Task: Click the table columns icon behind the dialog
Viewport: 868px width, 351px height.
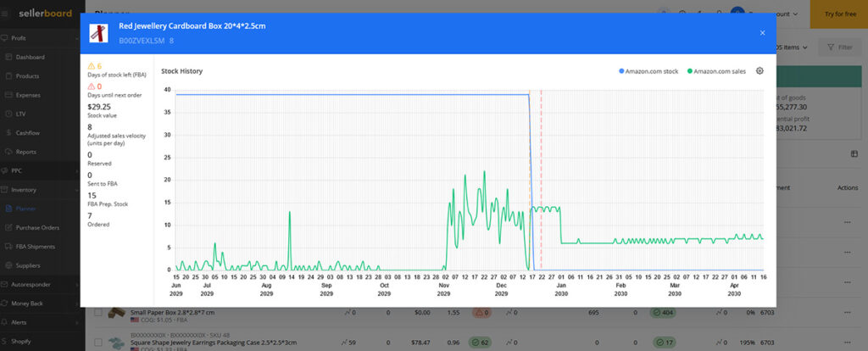Action: click(854, 154)
